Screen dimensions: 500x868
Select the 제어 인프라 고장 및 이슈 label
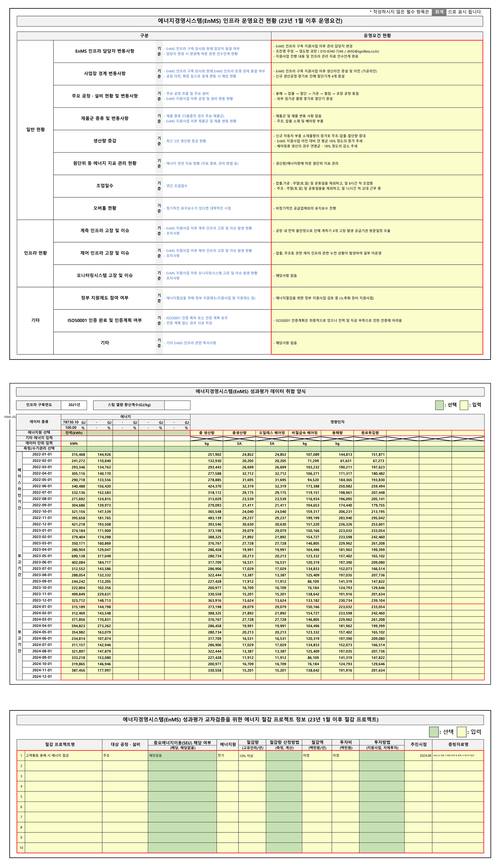click(104, 253)
